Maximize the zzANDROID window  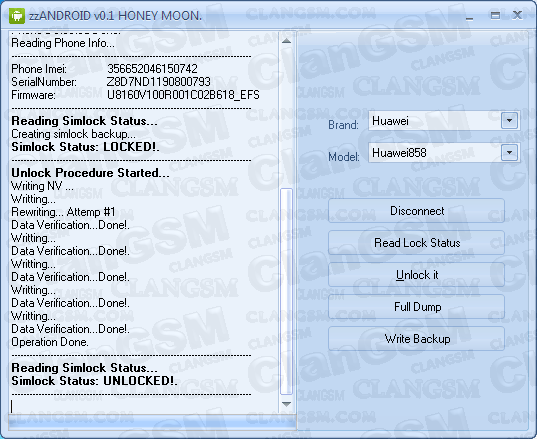click(x=495, y=15)
